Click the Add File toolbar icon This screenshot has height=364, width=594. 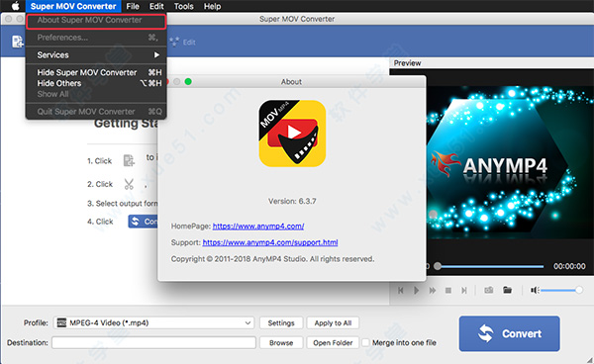(x=18, y=42)
